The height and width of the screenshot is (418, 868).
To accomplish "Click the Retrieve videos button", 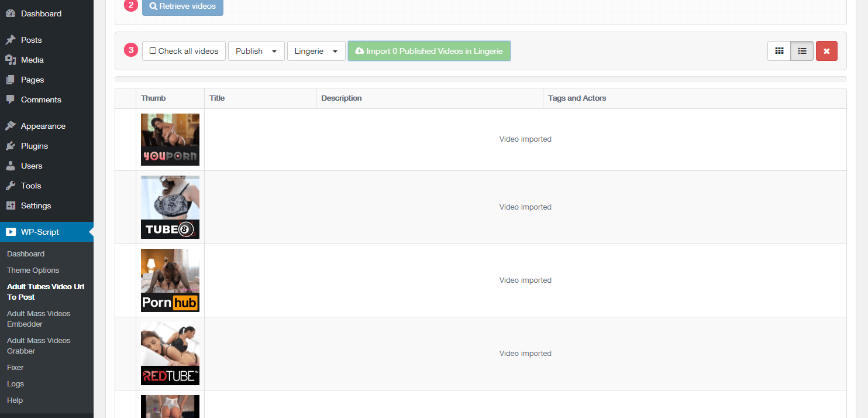I will (182, 6).
